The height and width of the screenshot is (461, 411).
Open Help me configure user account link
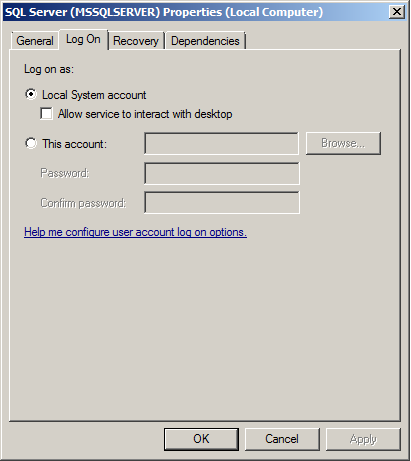(135, 232)
